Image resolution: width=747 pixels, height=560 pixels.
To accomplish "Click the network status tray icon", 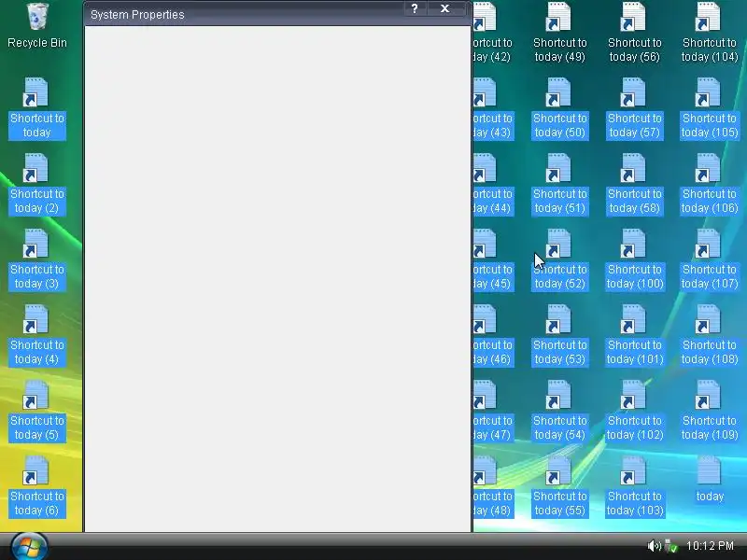I will tap(671, 546).
